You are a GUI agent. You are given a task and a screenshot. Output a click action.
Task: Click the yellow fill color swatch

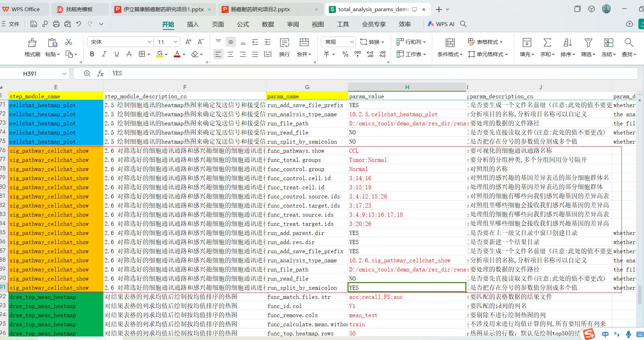tap(160, 54)
